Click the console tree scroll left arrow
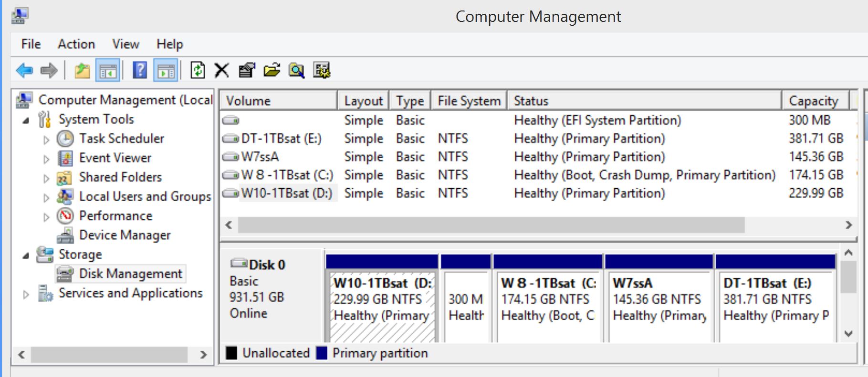 pyautogui.click(x=21, y=355)
